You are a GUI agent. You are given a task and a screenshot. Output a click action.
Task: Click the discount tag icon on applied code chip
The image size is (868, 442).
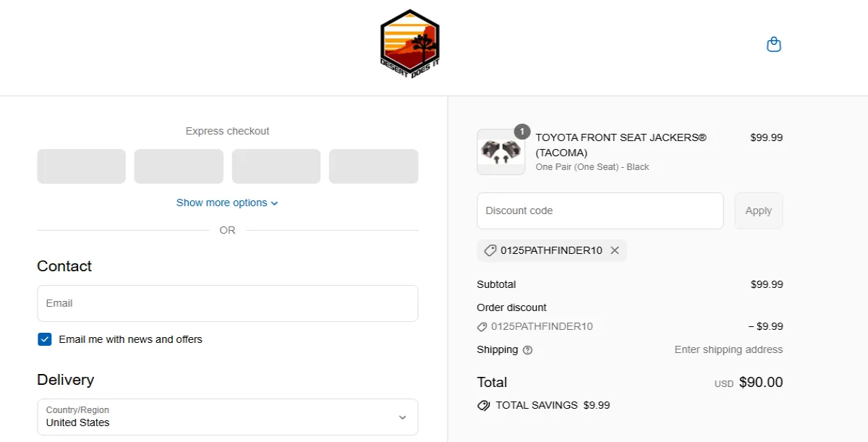click(490, 250)
